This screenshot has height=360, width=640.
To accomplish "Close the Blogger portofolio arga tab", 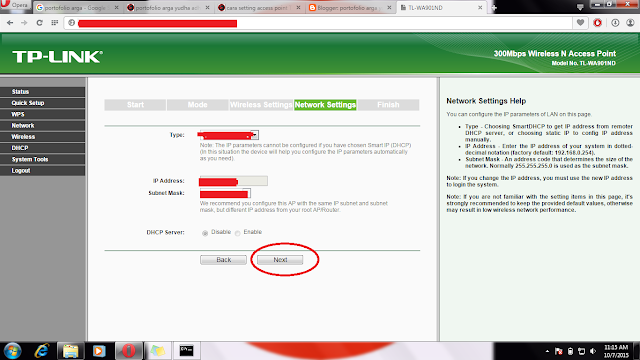I will pos(389,8).
